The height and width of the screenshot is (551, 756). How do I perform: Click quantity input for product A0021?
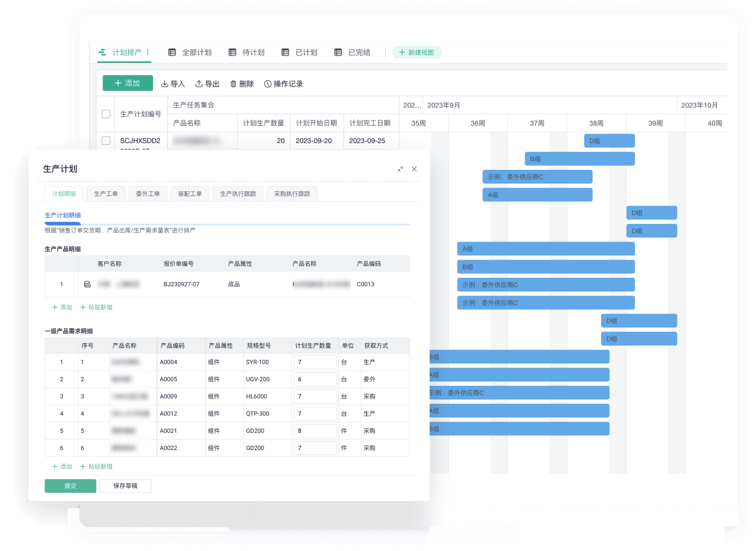click(x=315, y=431)
